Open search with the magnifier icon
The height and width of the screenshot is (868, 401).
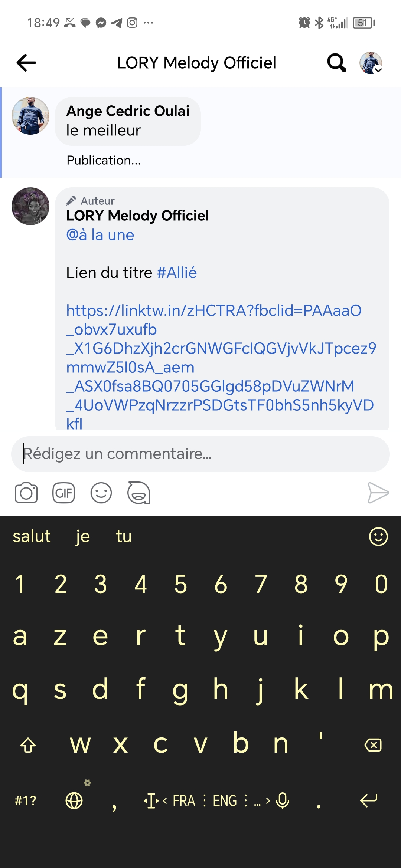[336, 62]
